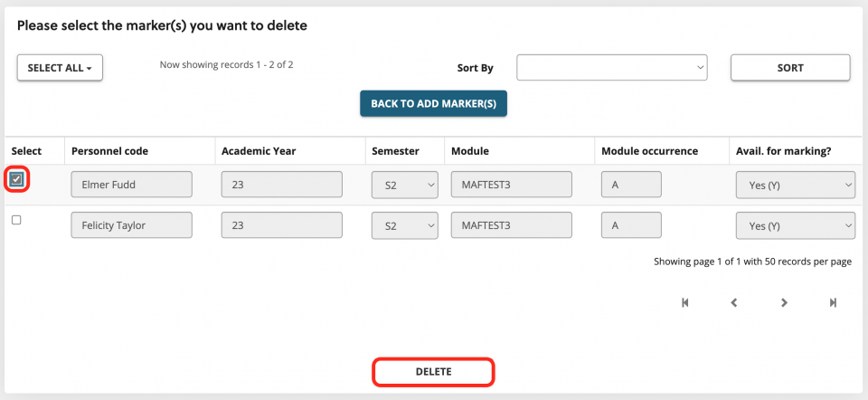Click Module occurrence field for Elmer Fudd
Viewport: 868px width, 400px height.
(632, 185)
